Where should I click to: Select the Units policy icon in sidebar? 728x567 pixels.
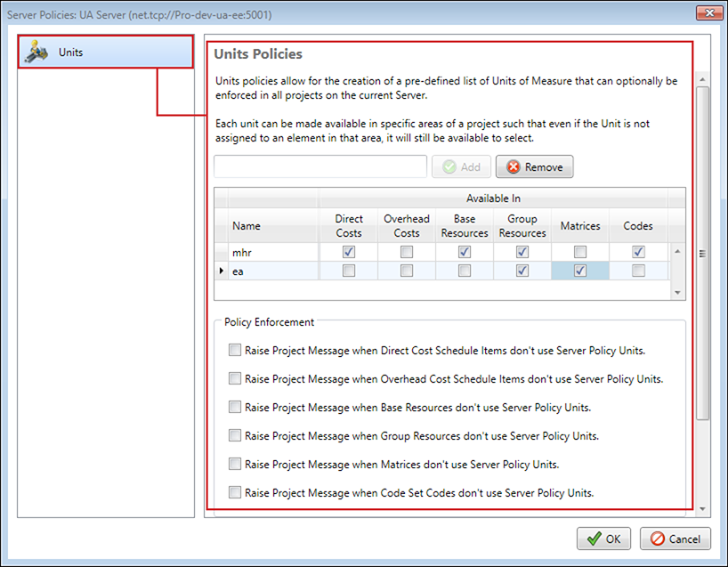(x=37, y=53)
